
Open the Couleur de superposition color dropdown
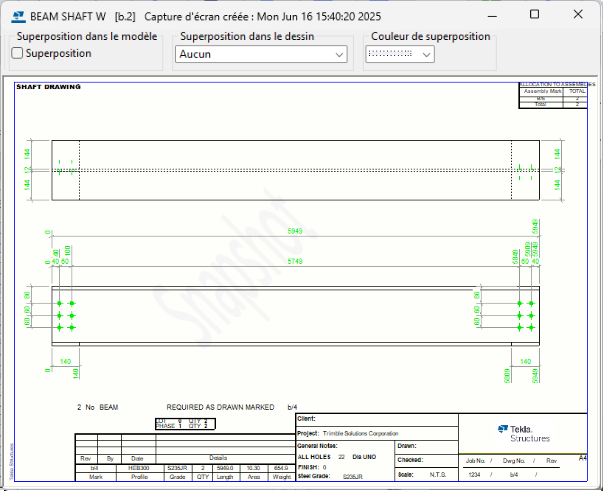tap(400, 54)
